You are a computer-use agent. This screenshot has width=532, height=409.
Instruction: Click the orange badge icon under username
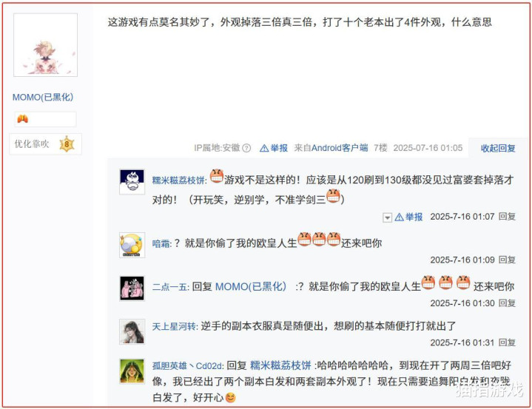pyautogui.click(x=23, y=119)
